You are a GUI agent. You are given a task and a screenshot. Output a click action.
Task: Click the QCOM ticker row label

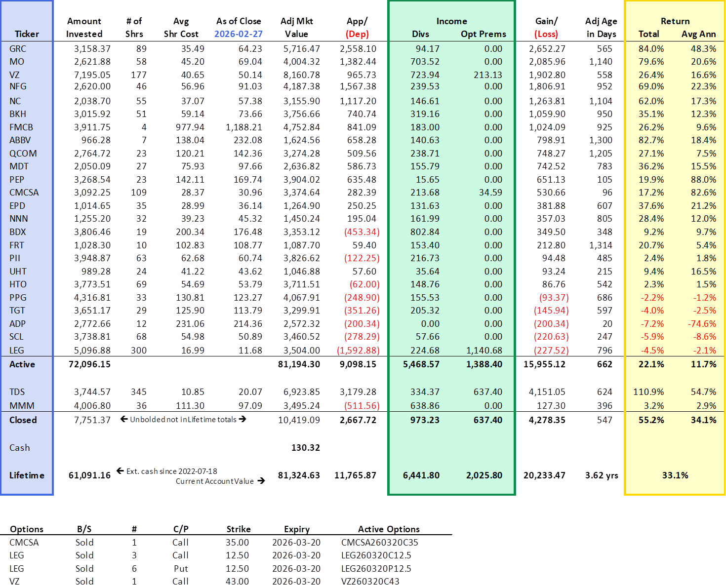[x=23, y=154]
